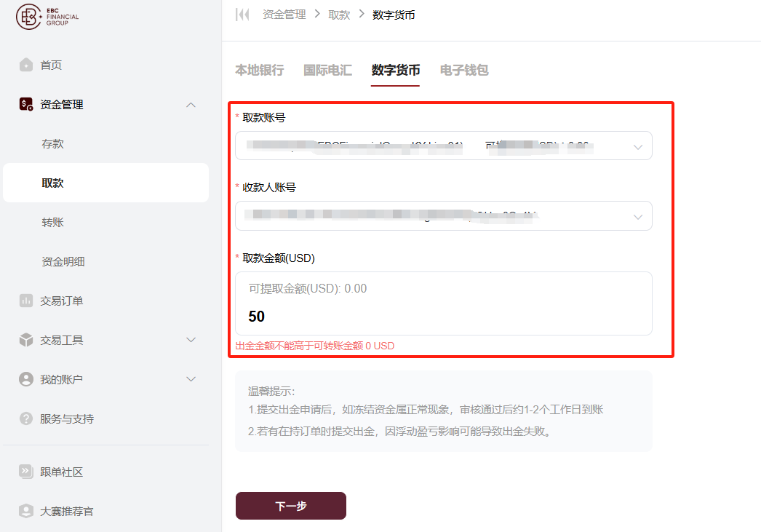Click the 交易订单 chart icon
The width and height of the screenshot is (761, 532).
[26, 301]
